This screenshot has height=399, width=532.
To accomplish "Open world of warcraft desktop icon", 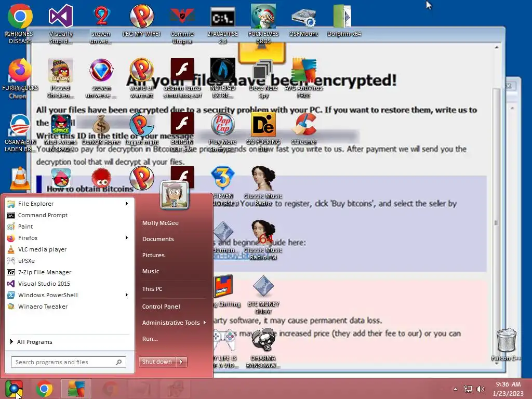I will [141, 78].
